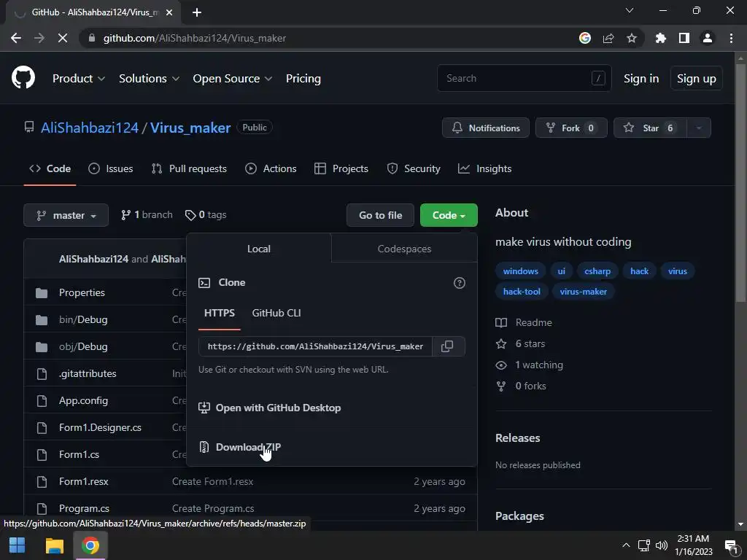Open the .gitattributes file

click(88, 373)
